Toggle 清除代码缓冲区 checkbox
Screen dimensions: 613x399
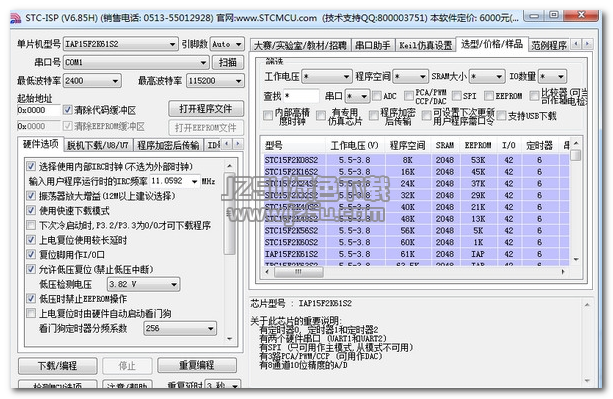click(68, 110)
